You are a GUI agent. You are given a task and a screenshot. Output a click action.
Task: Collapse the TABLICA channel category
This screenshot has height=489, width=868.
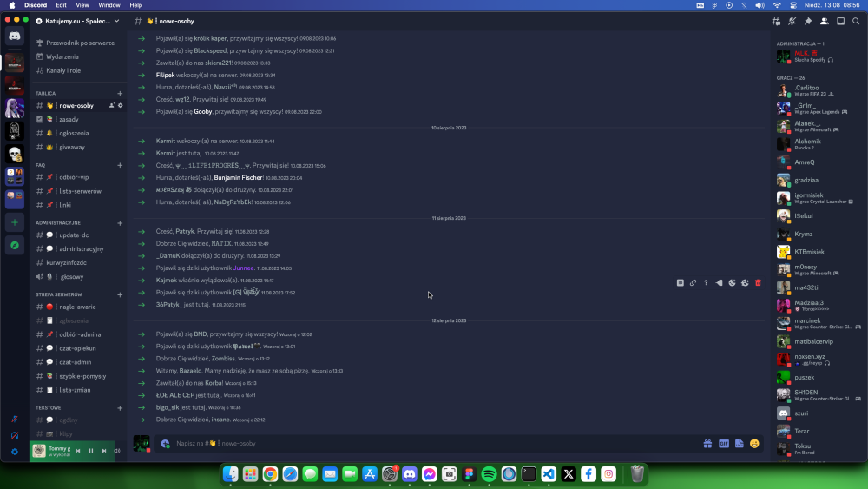click(46, 94)
